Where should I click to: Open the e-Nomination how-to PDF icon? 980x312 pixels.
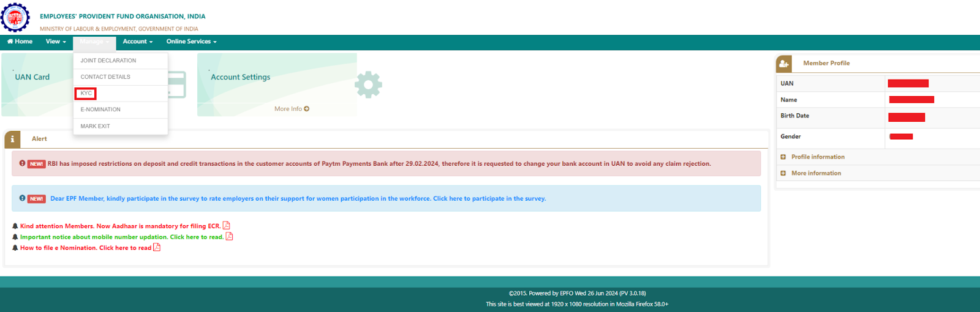click(x=157, y=248)
